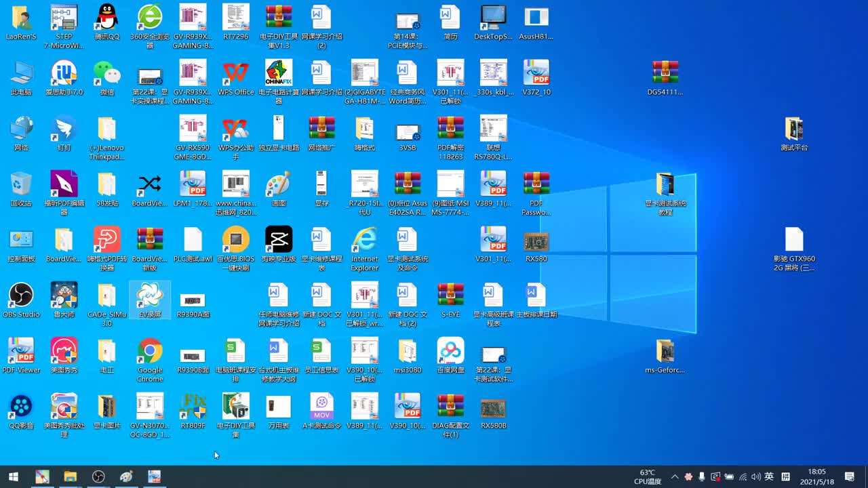
Task: Select the OBS Studio desktop icon
Action: [x=21, y=300]
